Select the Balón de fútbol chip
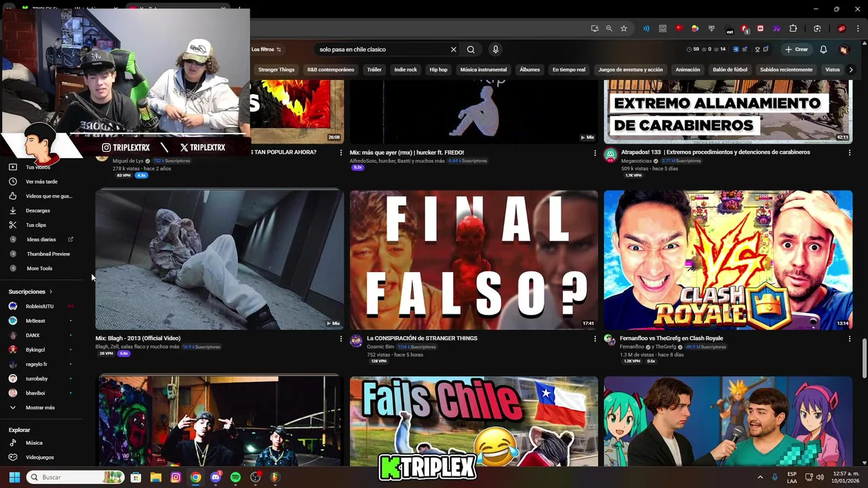This screenshot has height=488, width=868. [730, 70]
